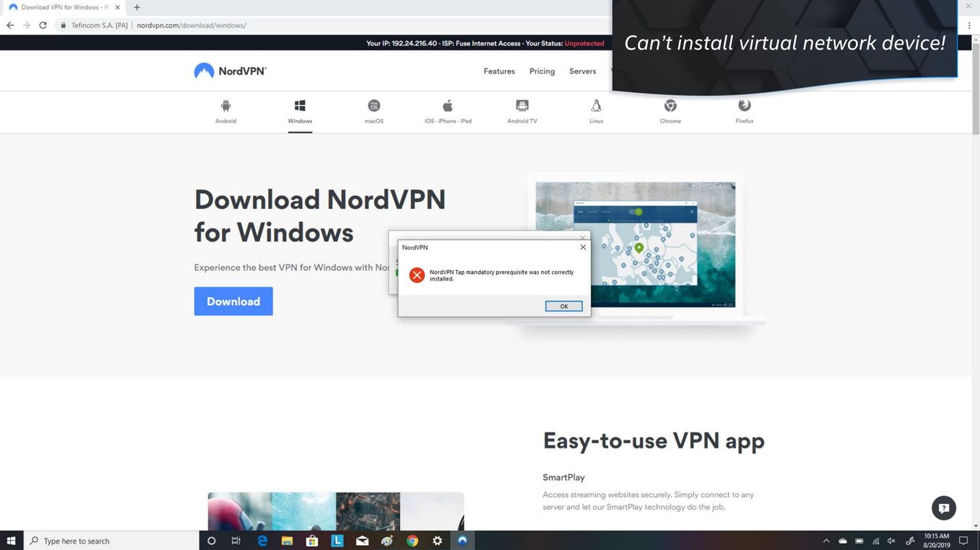The image size is (980, 550).
Task: Select the Android TV platform icon
Action: [522, 106]
